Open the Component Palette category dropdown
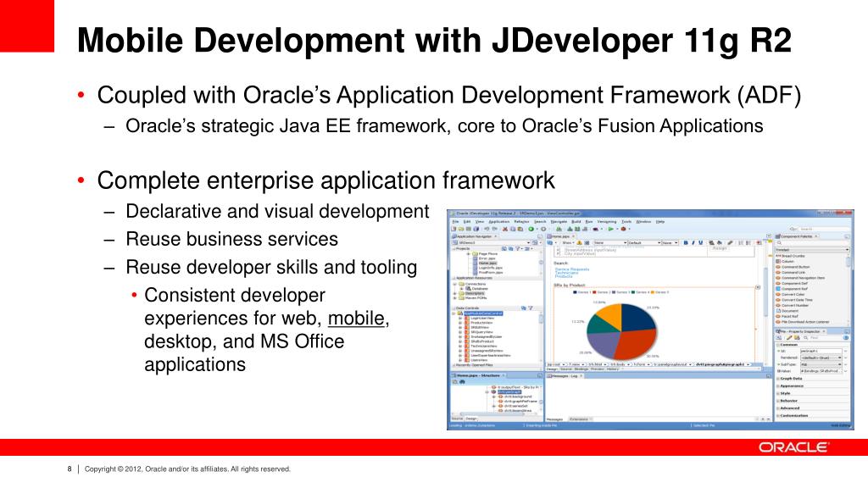The height and width of the screenshot is (488, 868). [812, 250]
